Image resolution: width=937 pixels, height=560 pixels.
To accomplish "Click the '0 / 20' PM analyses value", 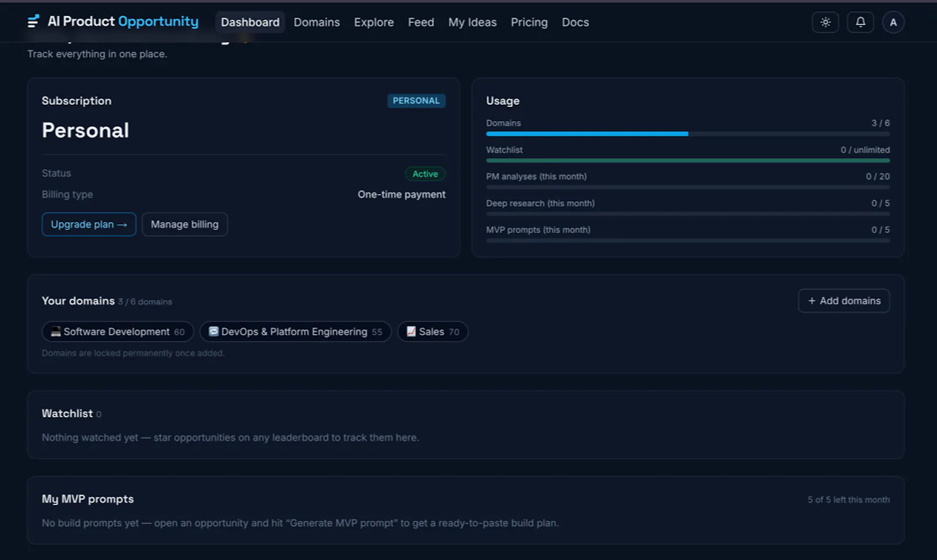I will click(878, 176).
